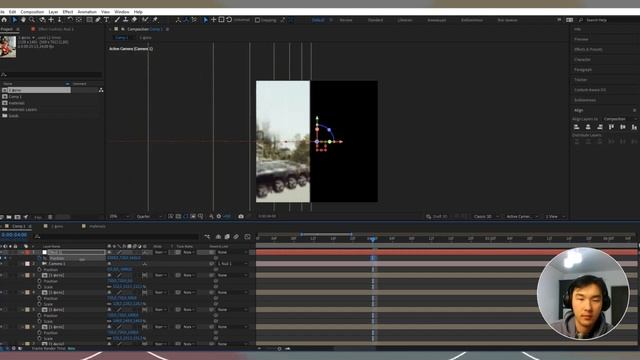Open the viewer magnification dropdown showing 25%

[119, 216]
